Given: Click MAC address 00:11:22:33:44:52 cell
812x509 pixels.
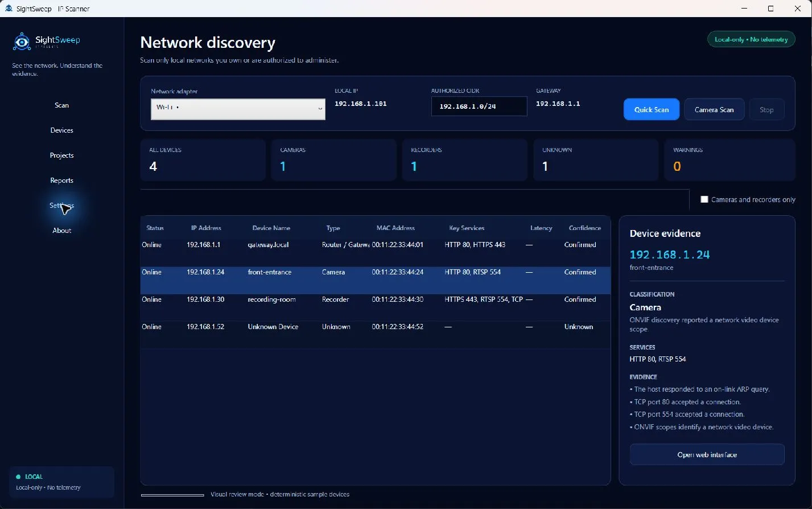Looking at the screenshot, I should (x=398, y=327).
